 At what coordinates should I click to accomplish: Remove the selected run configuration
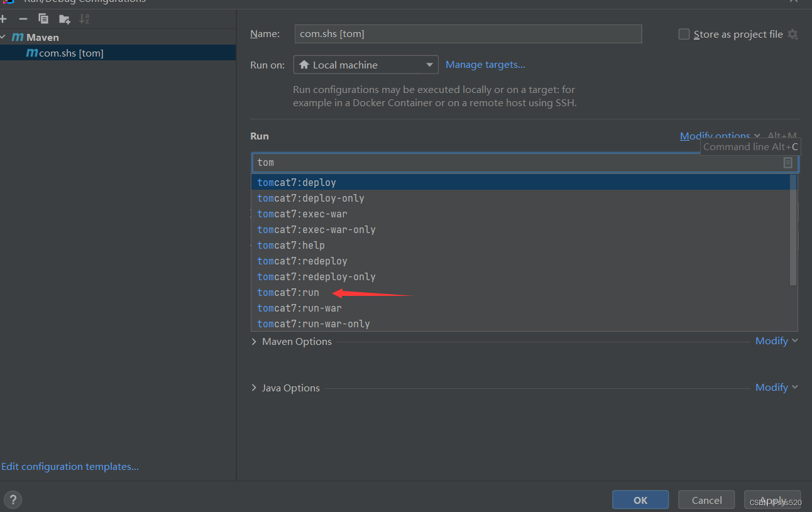coord(23,18)
